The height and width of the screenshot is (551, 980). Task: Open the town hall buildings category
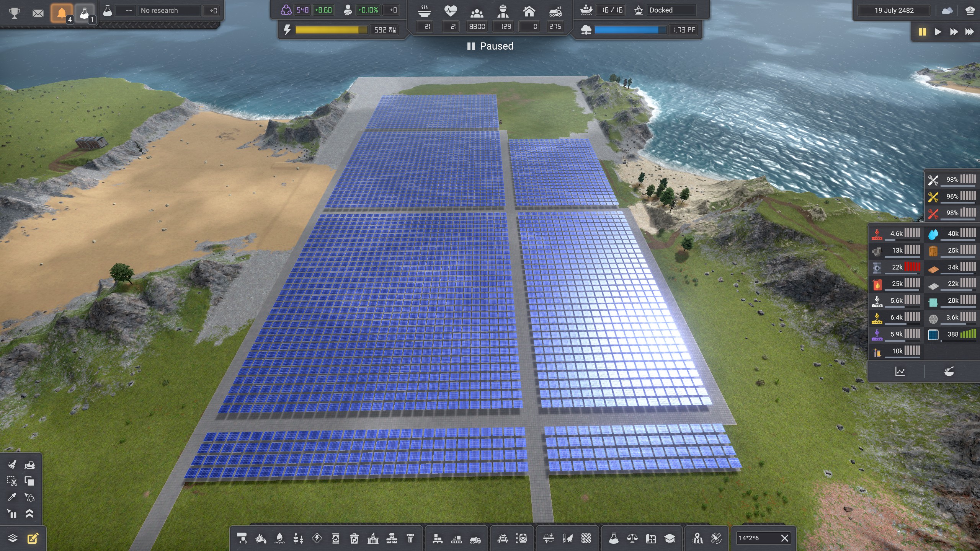tap(373, 538)
